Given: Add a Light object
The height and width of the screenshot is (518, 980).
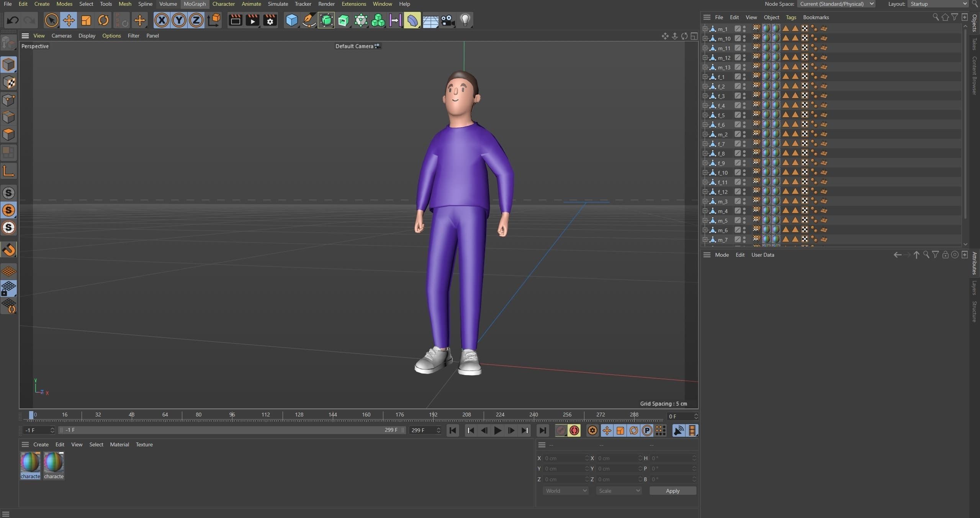Looking at the screenshot, I should click(465, 20).
